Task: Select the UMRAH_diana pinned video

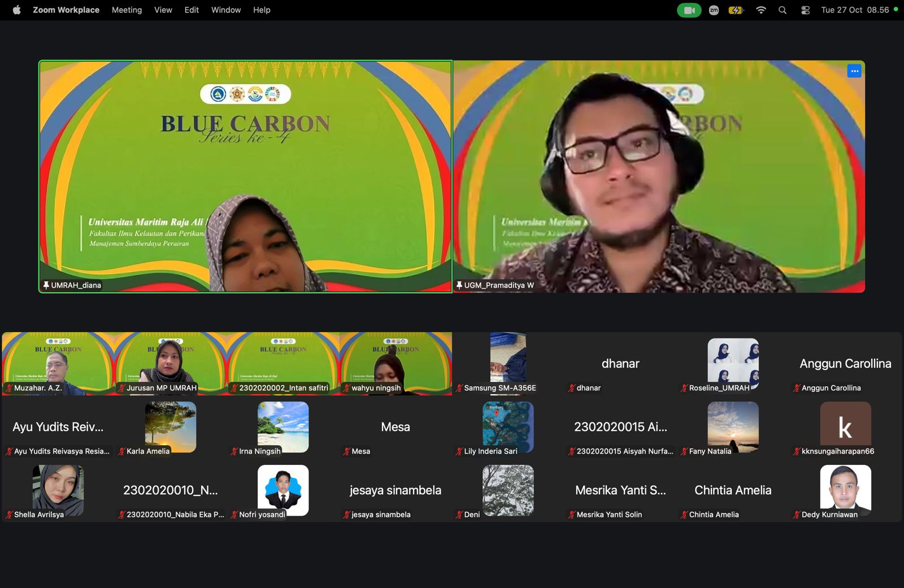Action: point(246,176)
